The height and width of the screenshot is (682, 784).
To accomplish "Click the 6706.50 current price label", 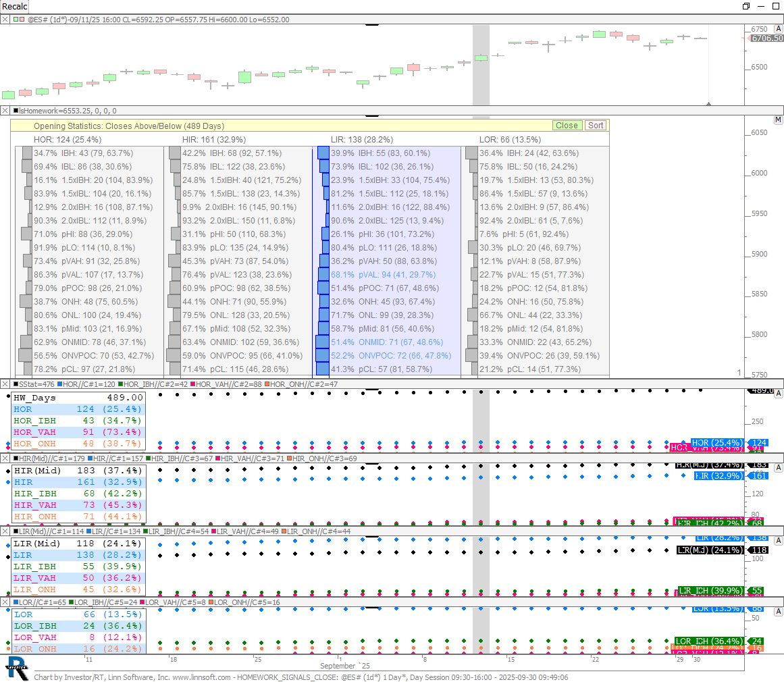I will pyautogui.click(x=766, y=38).
